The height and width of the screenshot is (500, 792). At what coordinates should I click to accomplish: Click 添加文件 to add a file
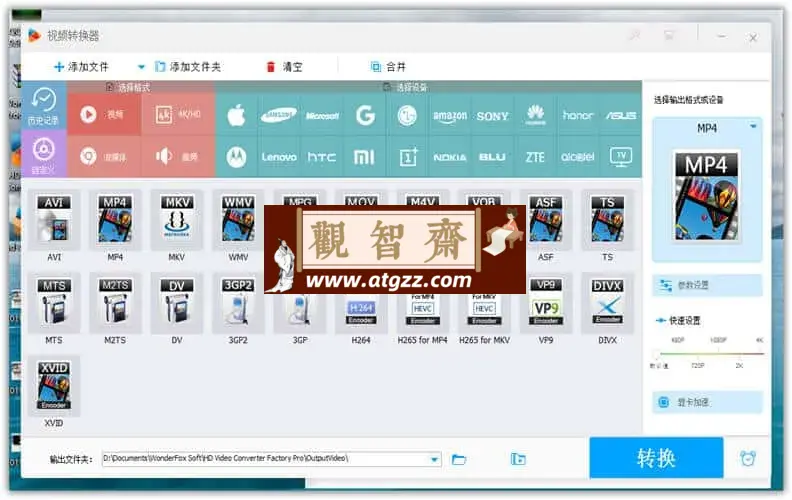coord(81,67)
